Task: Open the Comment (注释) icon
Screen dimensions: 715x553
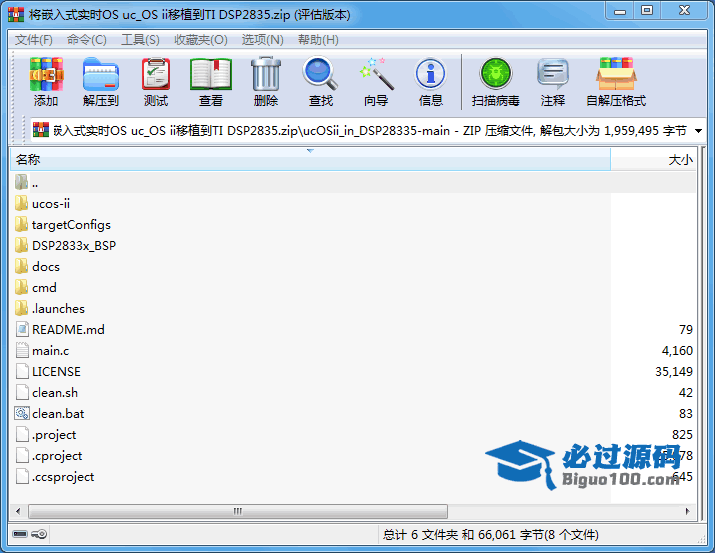Action: point(553,74)
